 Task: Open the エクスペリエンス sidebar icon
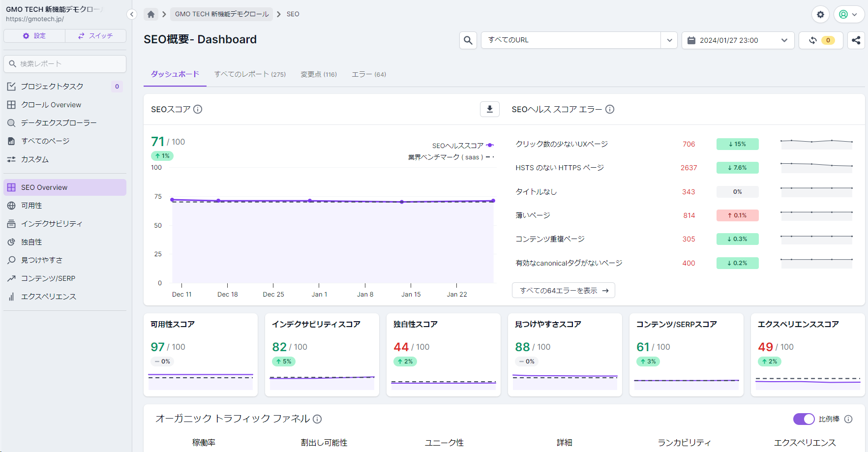click(x=11, y=296)
